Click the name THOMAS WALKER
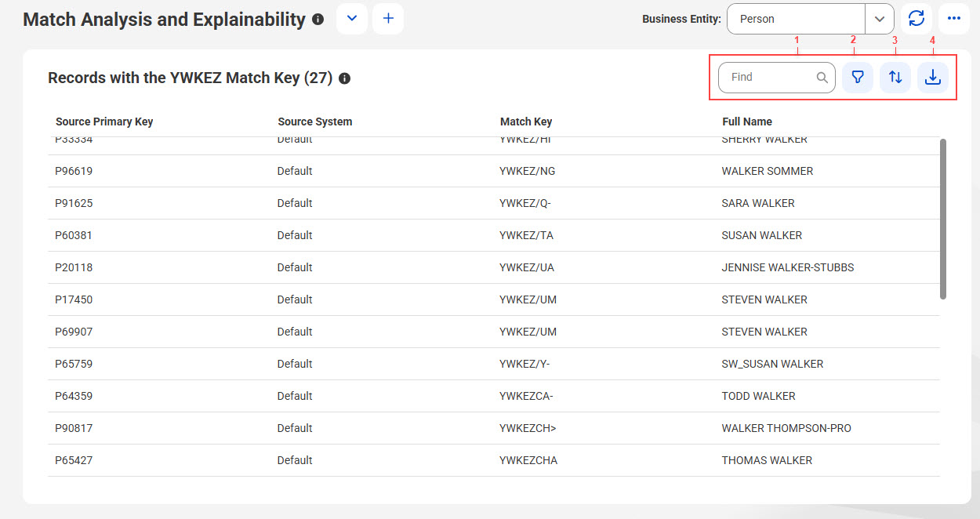The height and width of the screenshot is (519, 980). 767,460
